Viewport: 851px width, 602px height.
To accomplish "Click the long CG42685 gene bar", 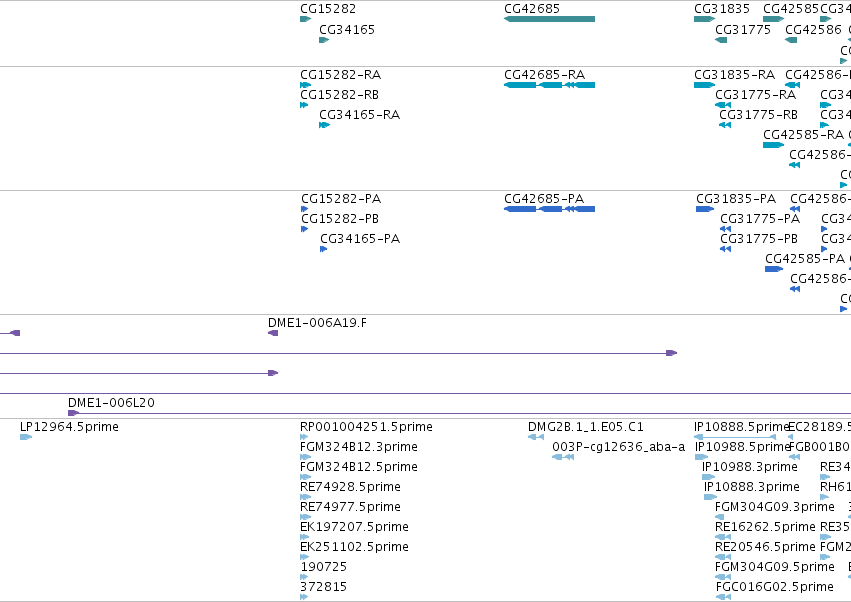I will pyautogui.click(x=549, y=19).
